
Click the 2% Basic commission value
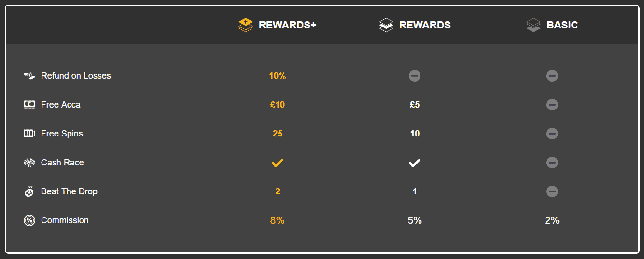[x=552, y=220]
